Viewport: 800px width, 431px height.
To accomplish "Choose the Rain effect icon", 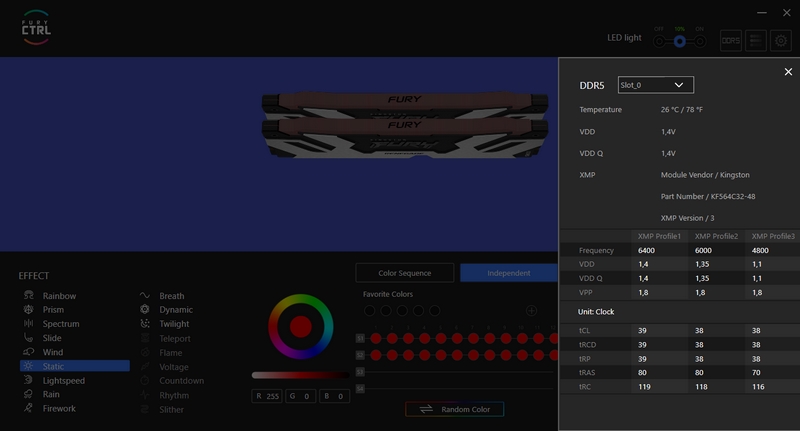I will click(x=29, y=394).
